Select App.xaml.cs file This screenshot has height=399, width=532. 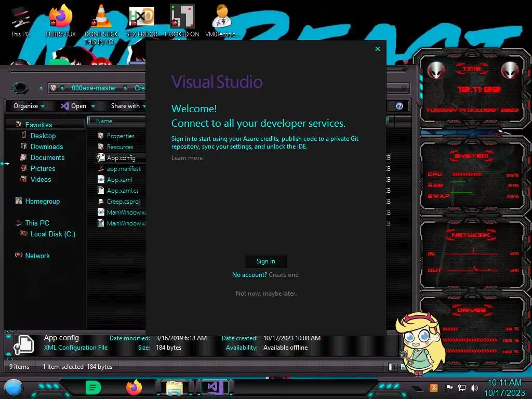[x=123, y=190]
